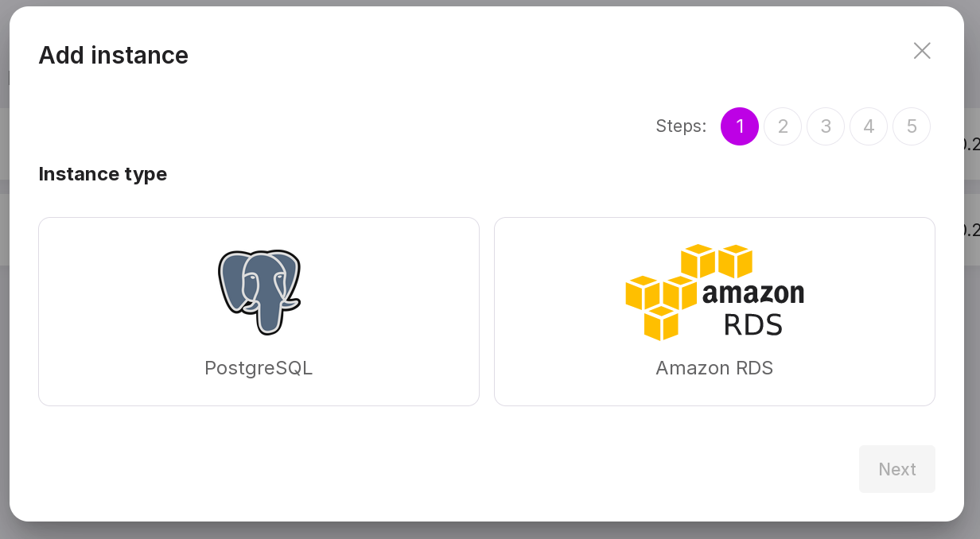Click the step 4 indicator
Viewport: 980px width, 539px height.
tap(869, 126)
